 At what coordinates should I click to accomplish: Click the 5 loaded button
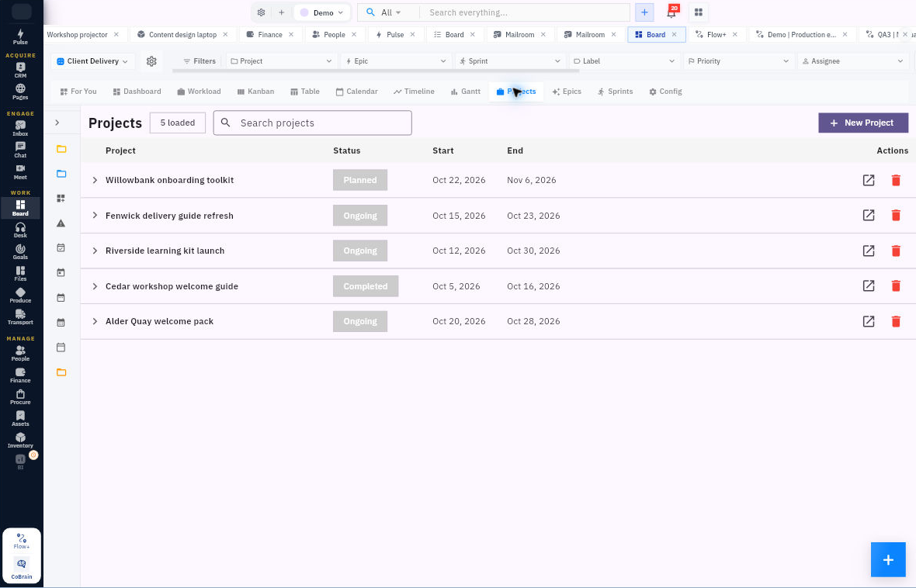click(x=178, y=123)
